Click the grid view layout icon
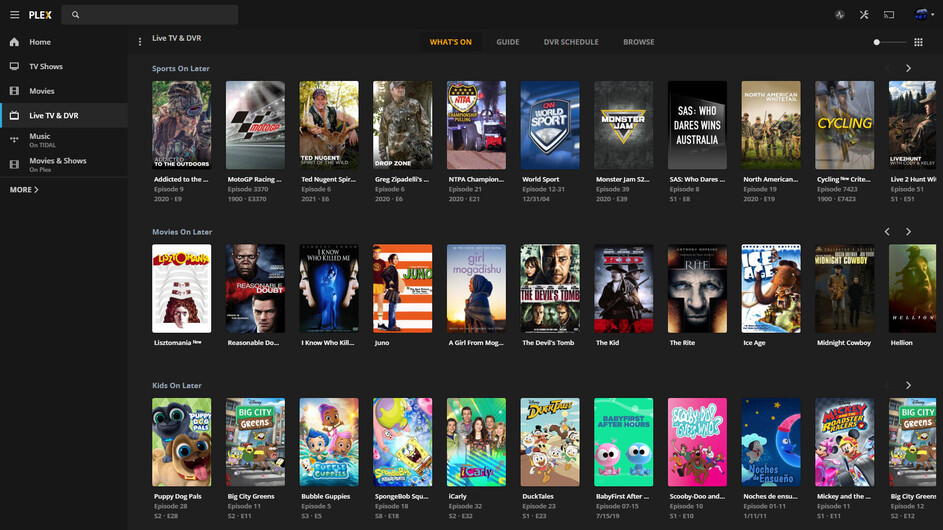This screenshot has width=943, height=530. [x=918, y=42]
